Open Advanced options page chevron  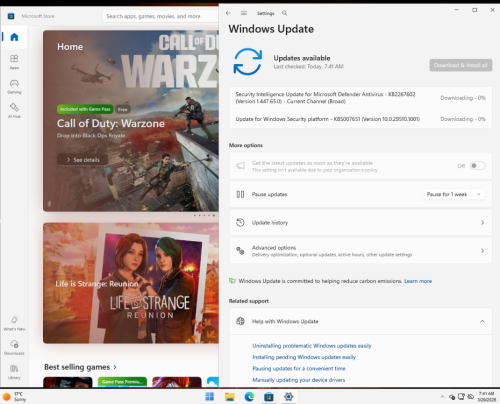(482, 251)
